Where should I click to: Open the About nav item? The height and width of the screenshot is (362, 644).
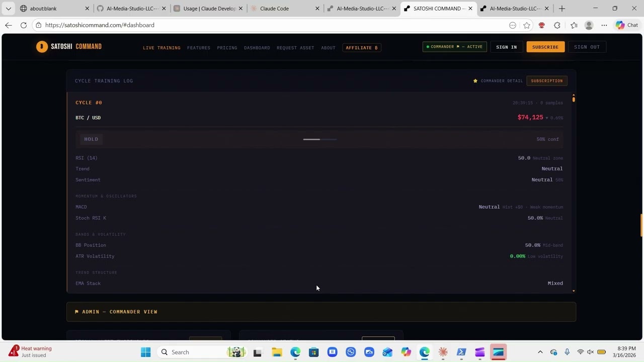pos(328,48)
